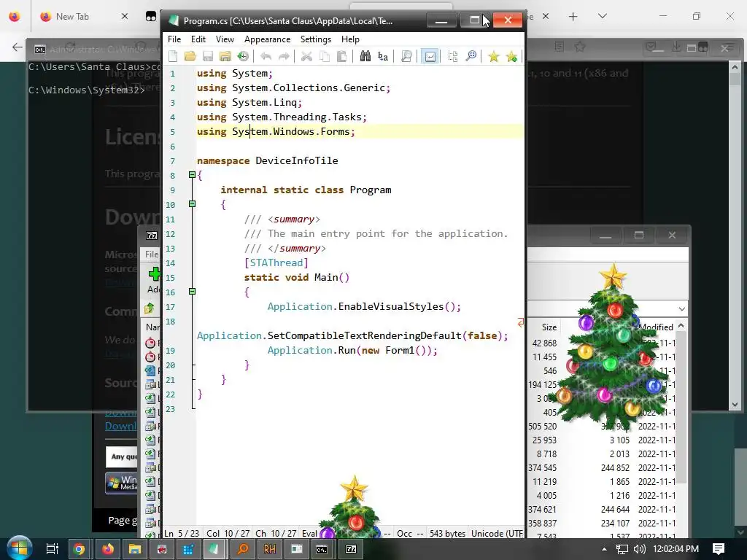This screenshot has height=560, width=747.
Task: Open the Edit menu
Action: (x=198, y=39)
